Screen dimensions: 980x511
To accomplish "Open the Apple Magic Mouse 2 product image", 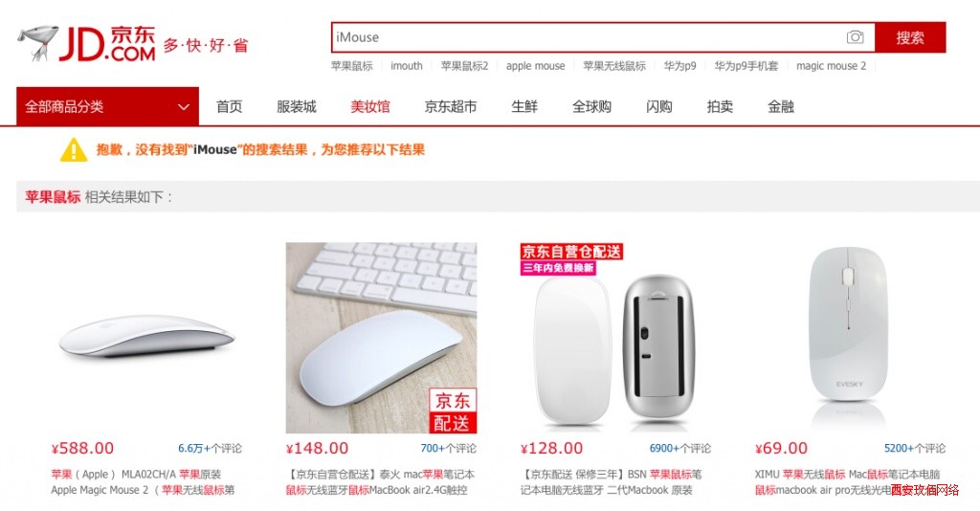I will pos(146,338).
